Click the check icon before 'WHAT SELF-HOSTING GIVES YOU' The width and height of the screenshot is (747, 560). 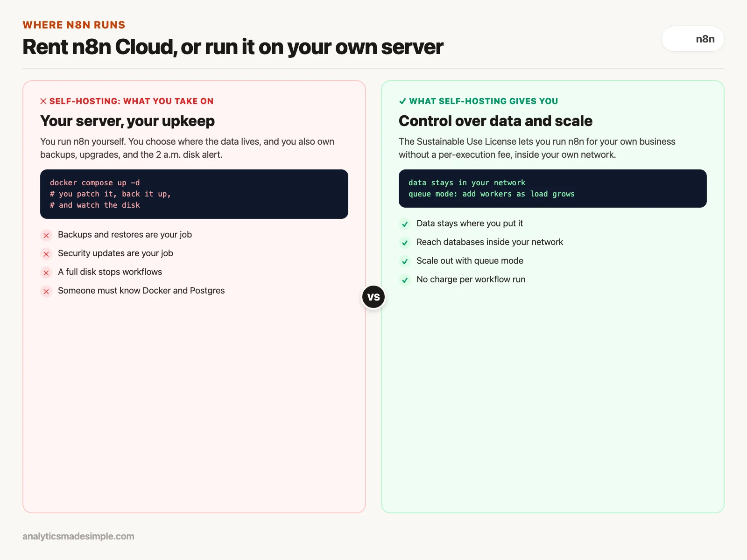coord(402,101)
